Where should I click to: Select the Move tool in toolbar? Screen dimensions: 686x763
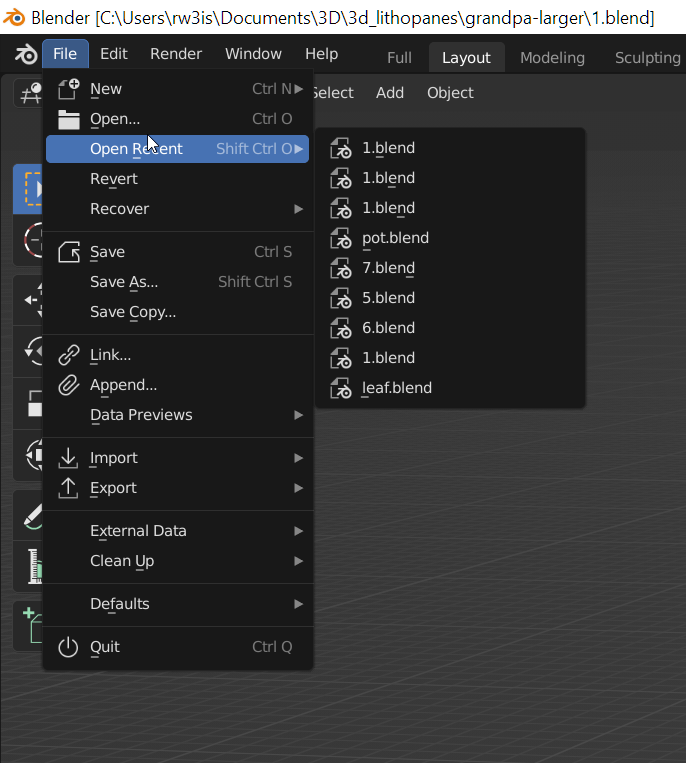tap(28, 300)
